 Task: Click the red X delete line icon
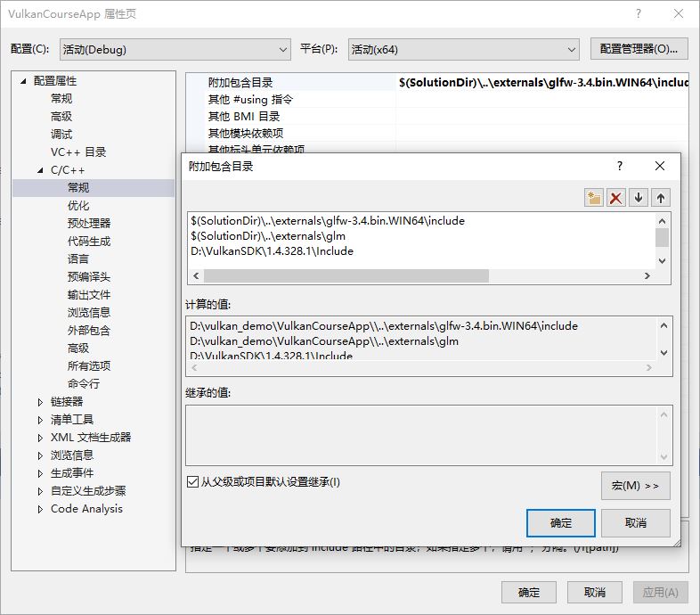point(616,198)
